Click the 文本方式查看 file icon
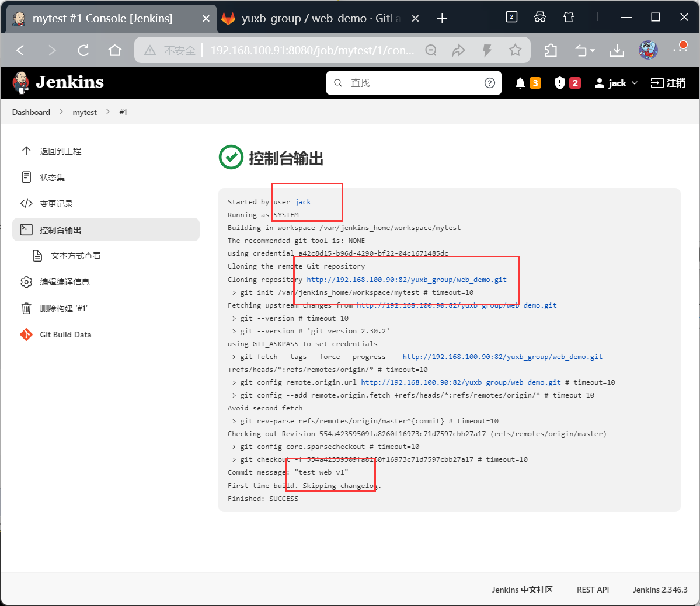The image size is (700, 606). coord(37,256)
